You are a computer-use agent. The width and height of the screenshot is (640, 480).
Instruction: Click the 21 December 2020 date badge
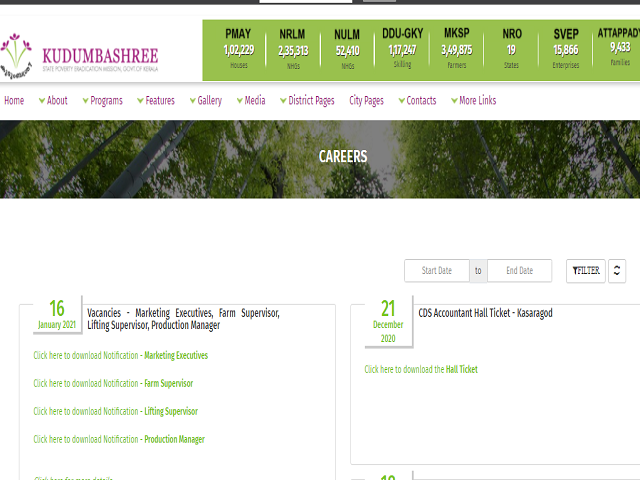pos(388,321)
